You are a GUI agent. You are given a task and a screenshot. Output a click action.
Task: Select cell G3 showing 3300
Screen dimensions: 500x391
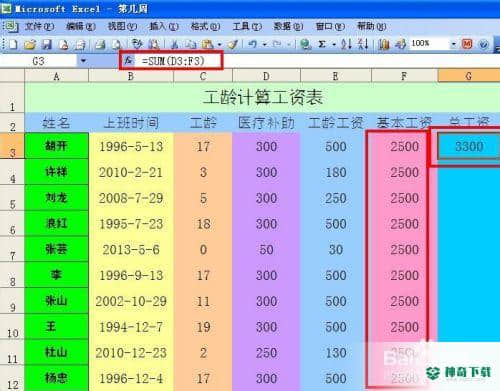469,146
